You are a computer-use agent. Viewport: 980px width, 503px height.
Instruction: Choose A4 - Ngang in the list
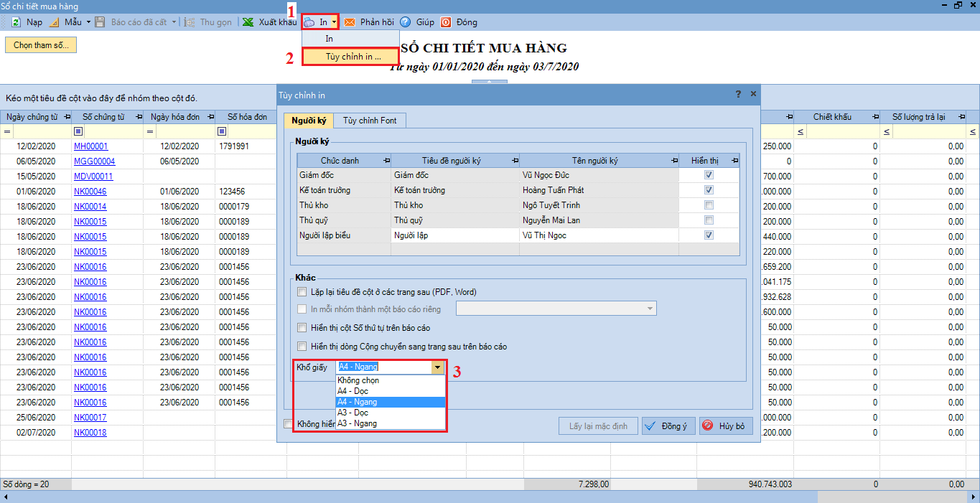pos(391,402)
